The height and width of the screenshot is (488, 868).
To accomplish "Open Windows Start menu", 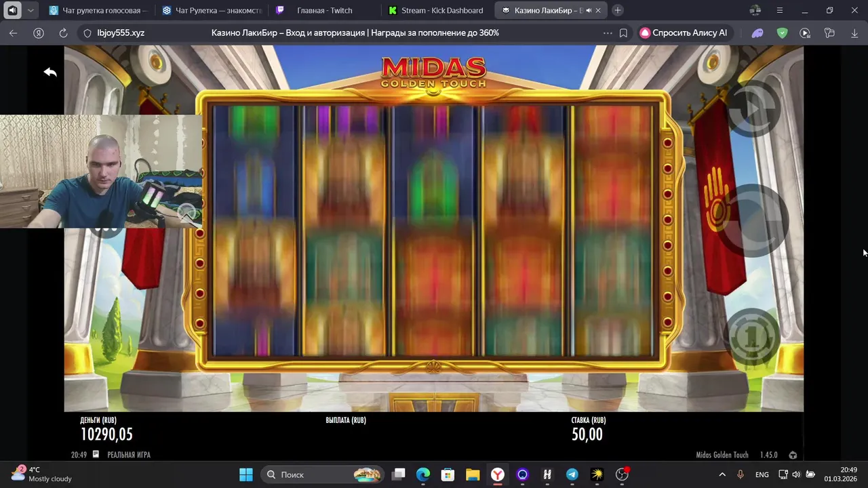I will click(x=246, y=474).
